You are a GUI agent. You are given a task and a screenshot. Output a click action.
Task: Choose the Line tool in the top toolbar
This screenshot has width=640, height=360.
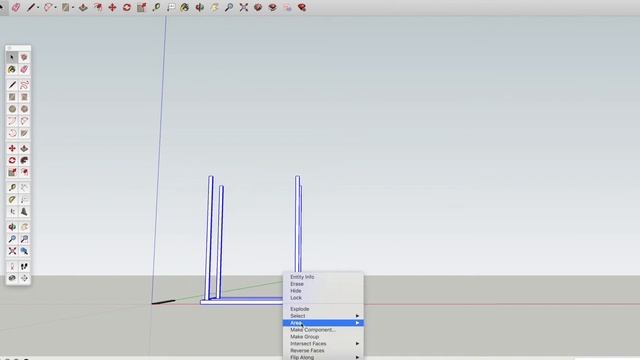pyautogui.click(x=31, y=7)
